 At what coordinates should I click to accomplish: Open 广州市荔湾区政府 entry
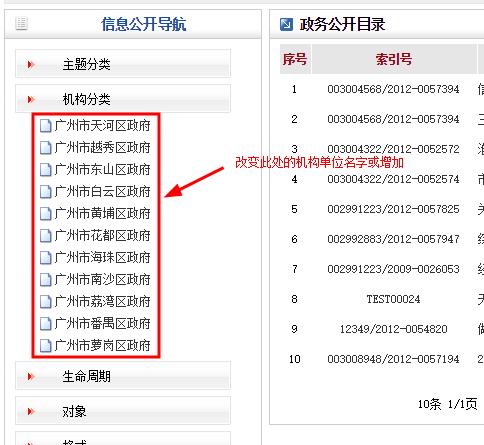pyautogui.click(x=102, y=302)
